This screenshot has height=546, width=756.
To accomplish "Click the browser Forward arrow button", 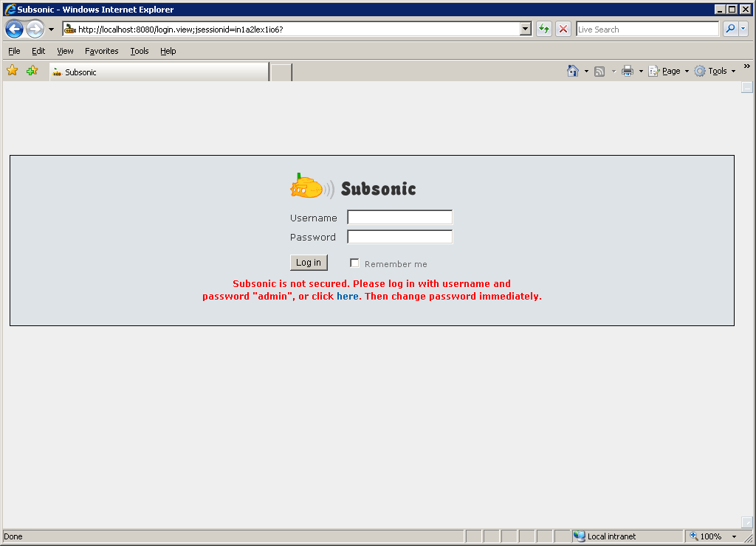I will point(35,30).
